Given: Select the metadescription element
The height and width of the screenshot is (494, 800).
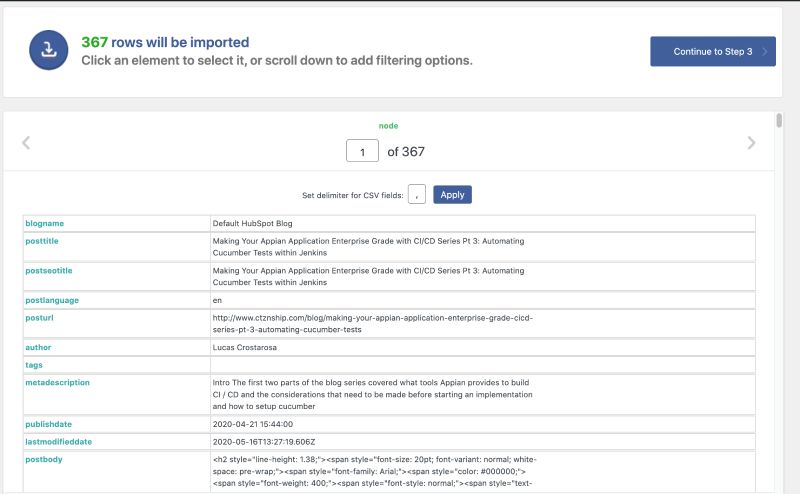Looking at the screenshot, I should 58,382.
